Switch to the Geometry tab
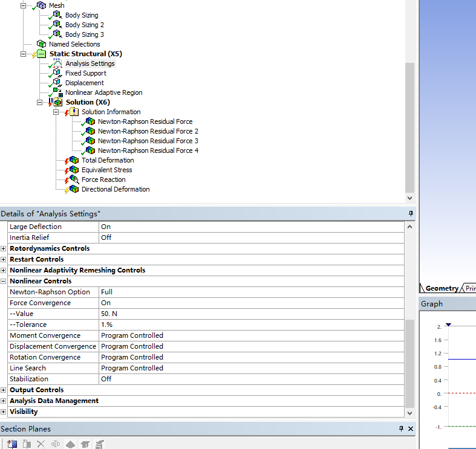476x449 pixels. click(441, 288)
